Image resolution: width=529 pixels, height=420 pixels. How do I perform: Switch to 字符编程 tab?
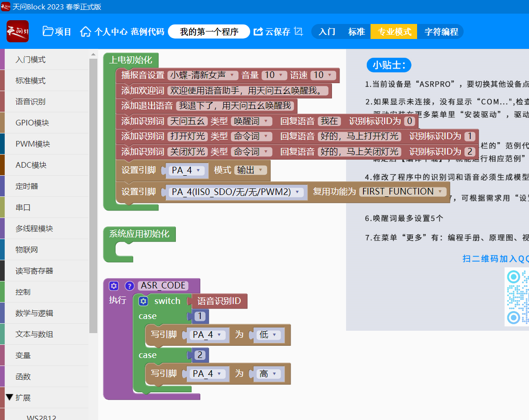click(x=441, y=31)
